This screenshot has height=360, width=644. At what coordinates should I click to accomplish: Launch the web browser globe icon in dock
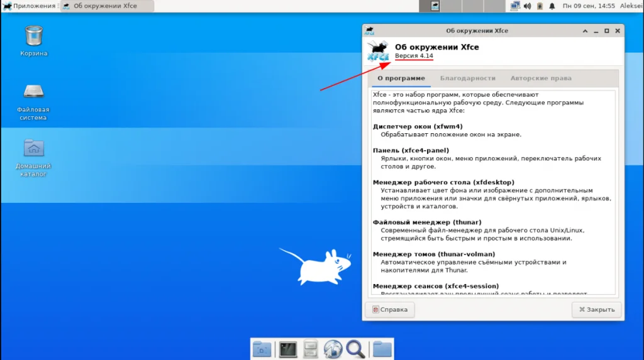[333, 349]
